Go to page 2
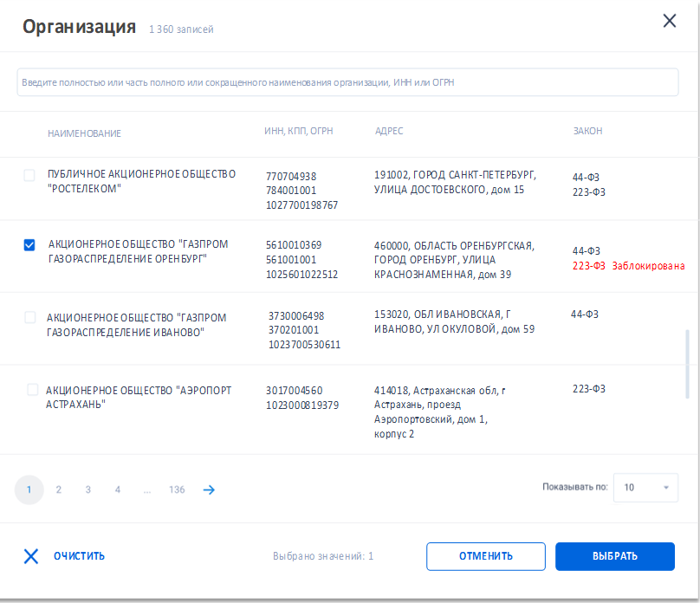This screenshot has height=603, width=700. pos(59,490)
